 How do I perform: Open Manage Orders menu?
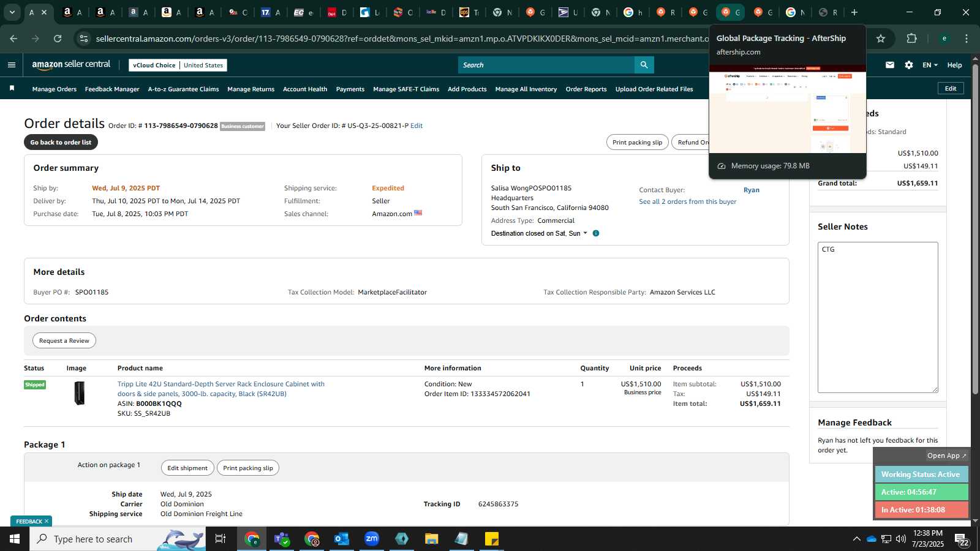pos(55,89)
